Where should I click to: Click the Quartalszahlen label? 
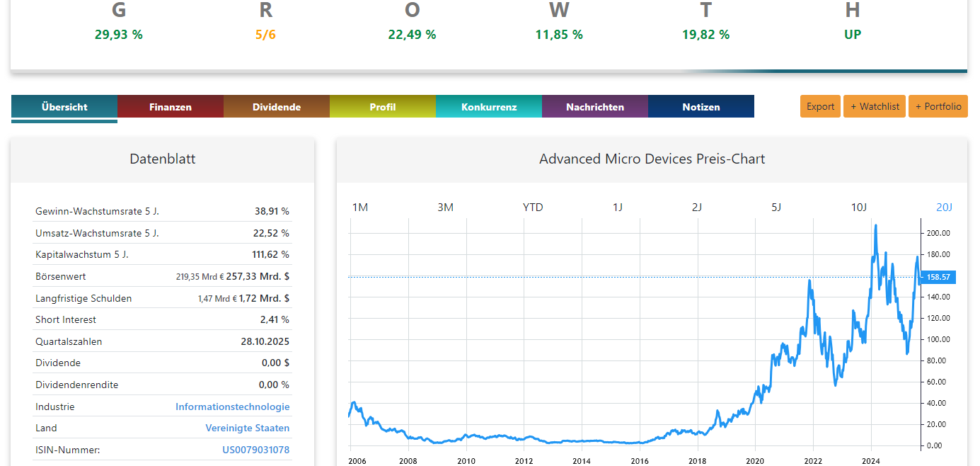tap(69, 341)
